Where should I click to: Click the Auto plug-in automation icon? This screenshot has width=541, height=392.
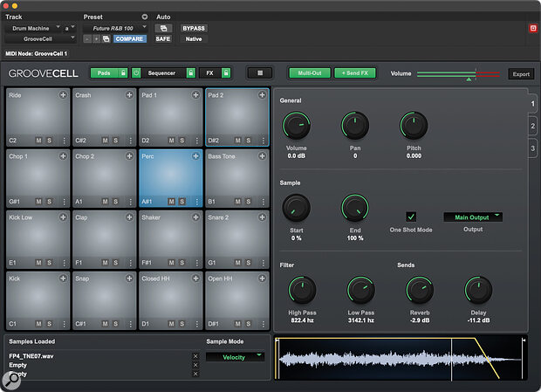tap(163, 28)
